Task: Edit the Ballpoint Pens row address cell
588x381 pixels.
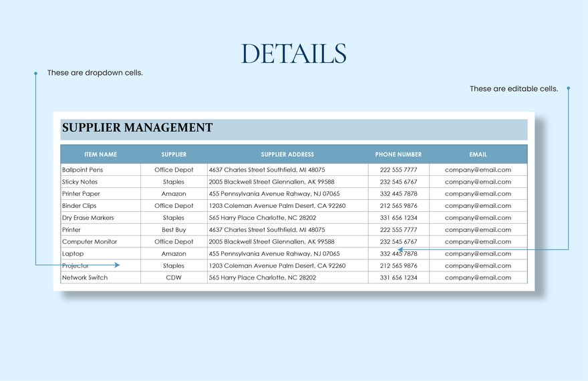Action: click(x=287, y=170)
